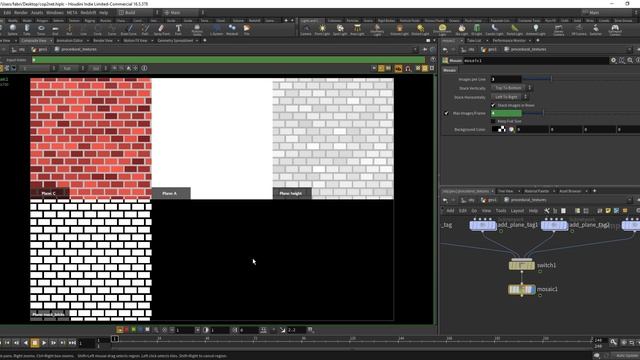
Task: Select the Grid shelf tool
Action: [x=56, y=29]
